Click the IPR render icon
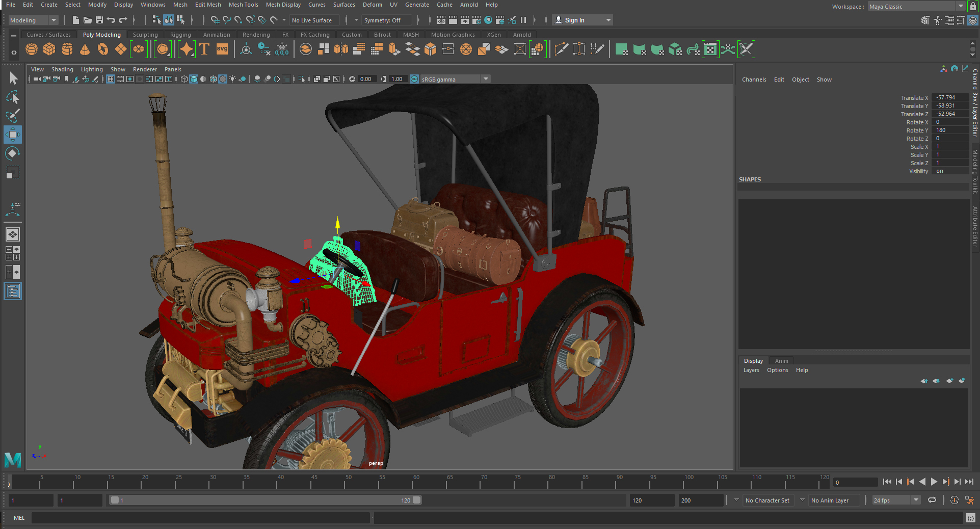This screenshot has height=529, width=980. coord(465,20)
